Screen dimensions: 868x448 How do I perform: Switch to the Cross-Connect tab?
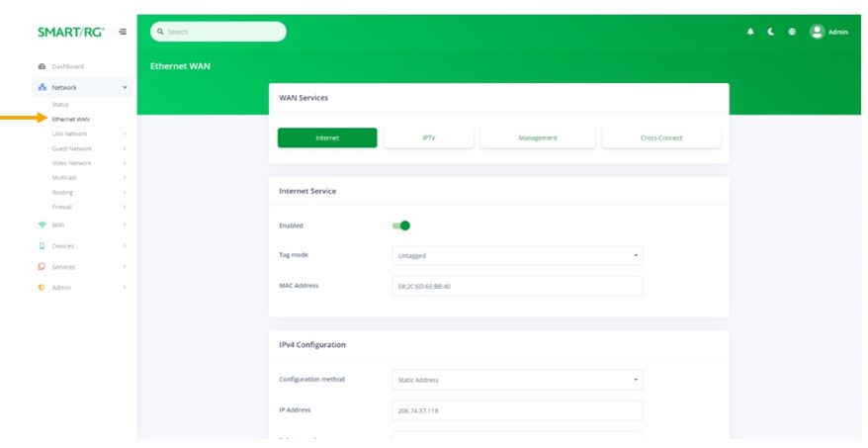click(661, 137)
